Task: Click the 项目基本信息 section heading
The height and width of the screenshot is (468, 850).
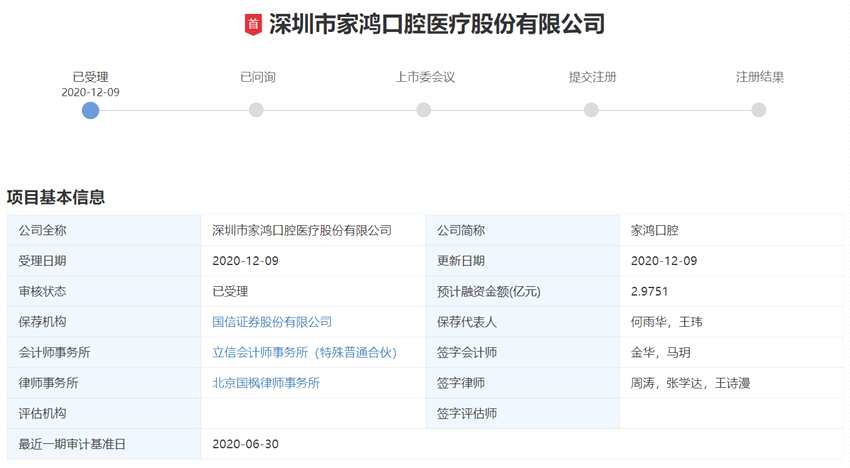Action: click(x=56, y=197)
